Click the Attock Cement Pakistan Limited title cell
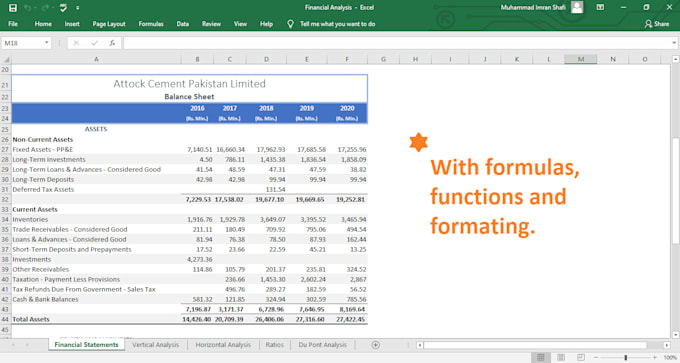 click(x=190, y=84)
